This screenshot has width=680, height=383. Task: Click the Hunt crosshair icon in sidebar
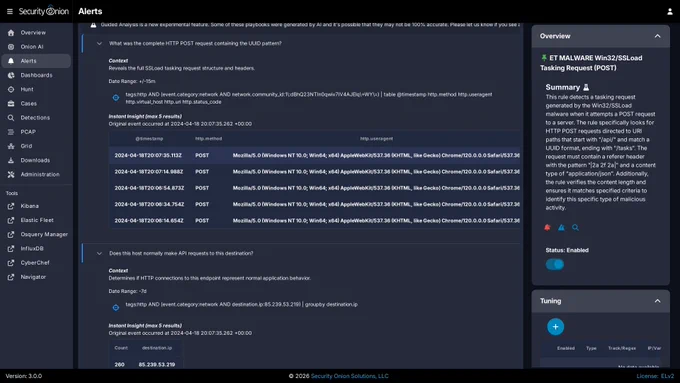(x=11, y=89)
